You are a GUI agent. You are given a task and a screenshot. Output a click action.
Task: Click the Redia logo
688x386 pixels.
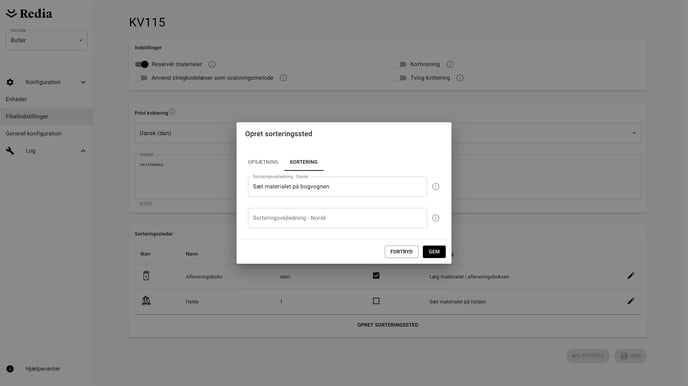(x=29, y=14)
